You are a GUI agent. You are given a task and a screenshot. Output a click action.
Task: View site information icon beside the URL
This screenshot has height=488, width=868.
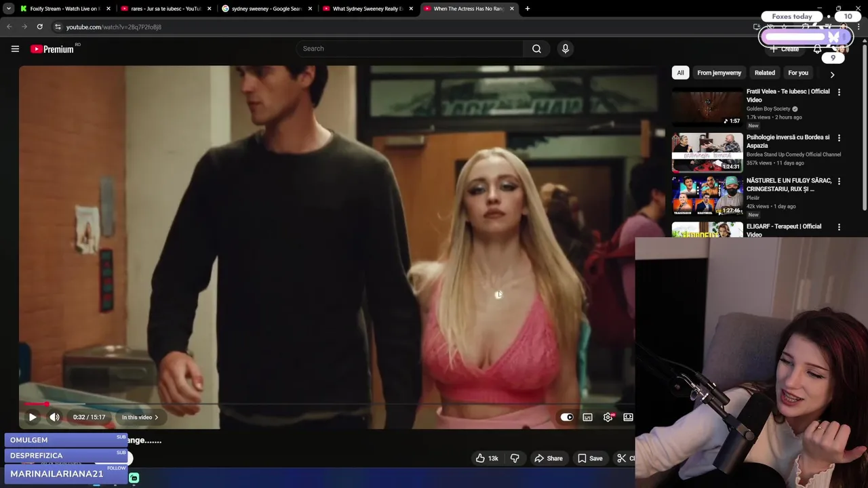[58, 26]
